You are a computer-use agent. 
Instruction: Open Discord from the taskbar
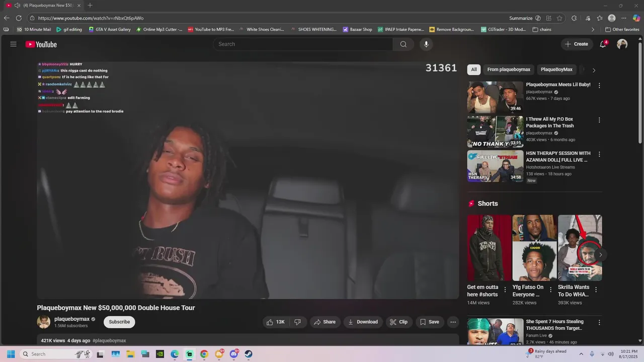pyautogui.click(x=234, y=354)
